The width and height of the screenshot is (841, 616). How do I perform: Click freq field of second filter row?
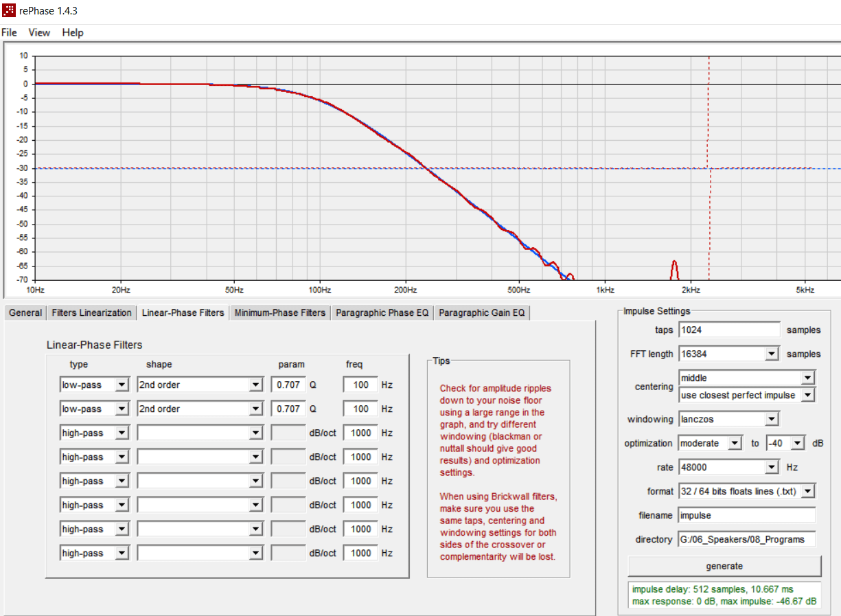point(360,409)
